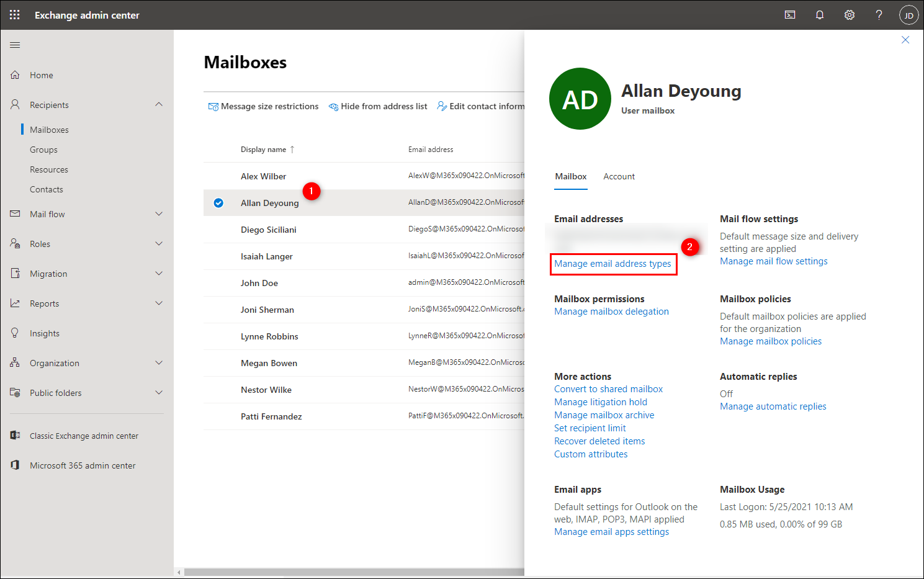Select the Megan Bowen mailbox row
The height and width of the screenshot is (579, 924).
[364, 363]
